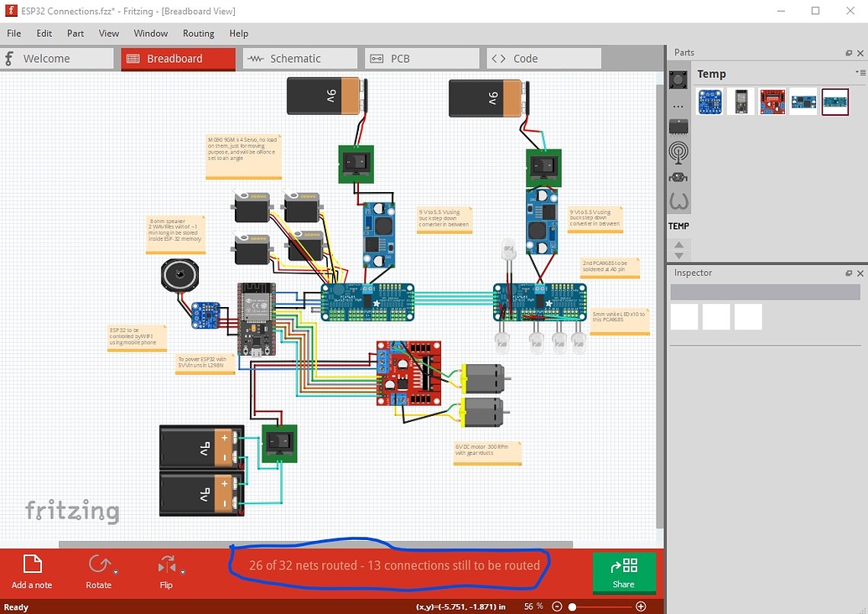Click the zoom in plus icon

[641, 606]
